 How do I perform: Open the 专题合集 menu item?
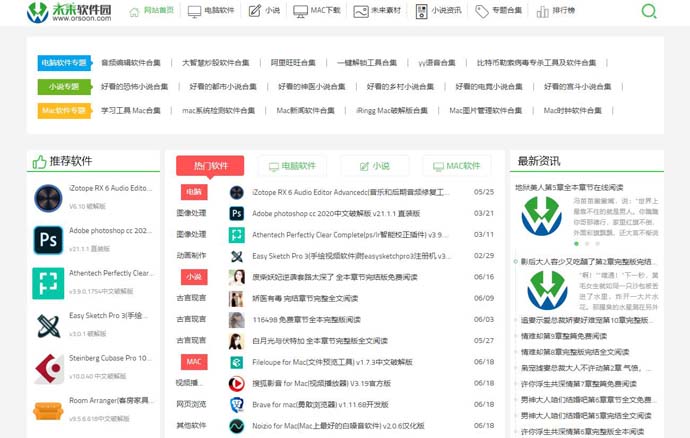pos(499,11)
